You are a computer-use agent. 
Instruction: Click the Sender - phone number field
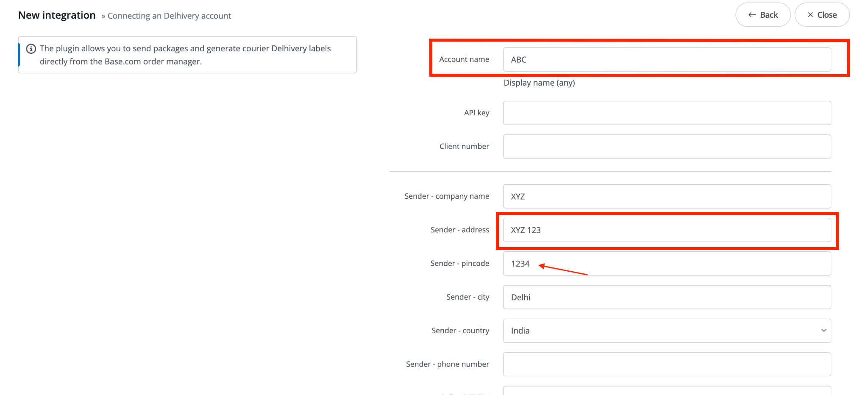coord(666,364)
